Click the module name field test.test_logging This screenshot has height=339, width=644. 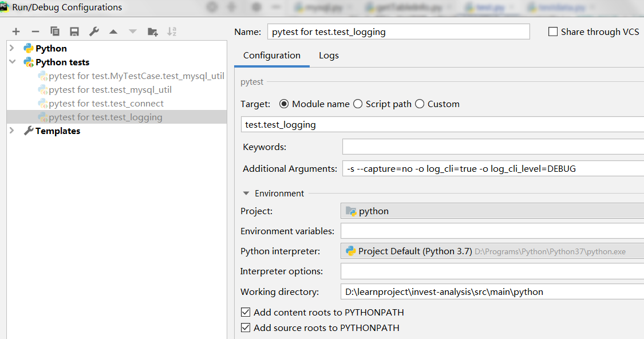coord(442,124)
